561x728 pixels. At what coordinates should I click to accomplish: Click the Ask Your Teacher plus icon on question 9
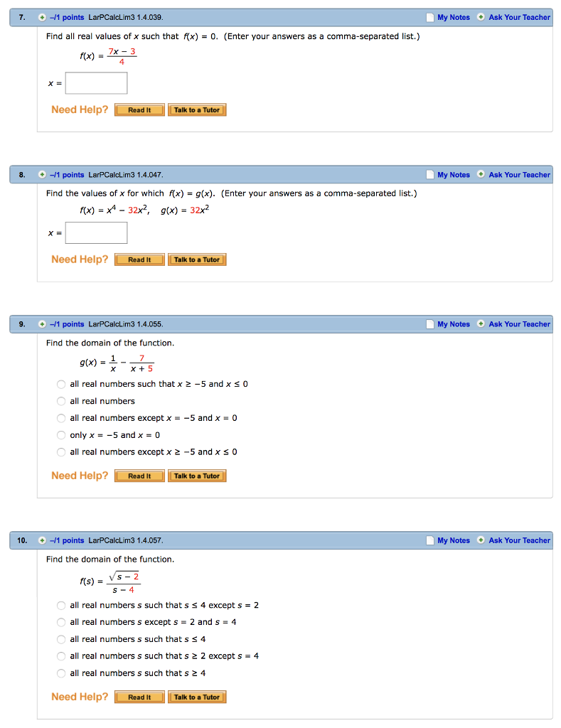(482, 323)
